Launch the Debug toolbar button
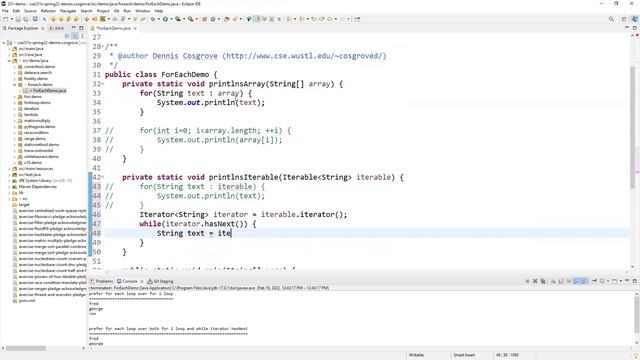640x360 pixels. click(153, 19)
